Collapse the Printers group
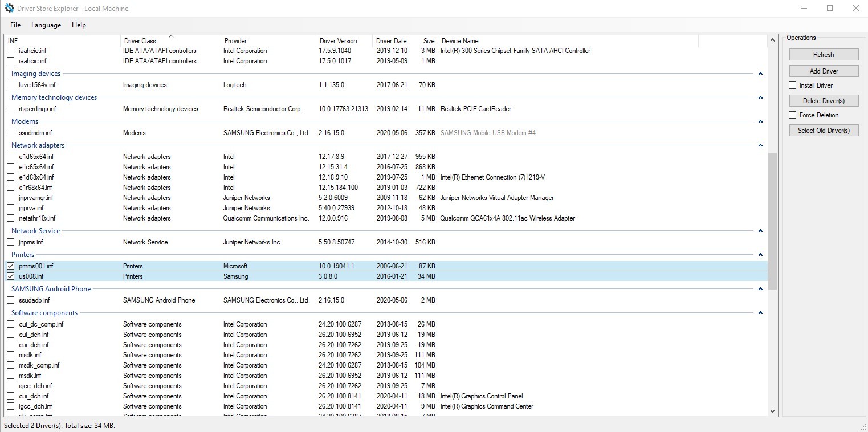Viewport: 868px width, 432px height. (x=760, y=255)
